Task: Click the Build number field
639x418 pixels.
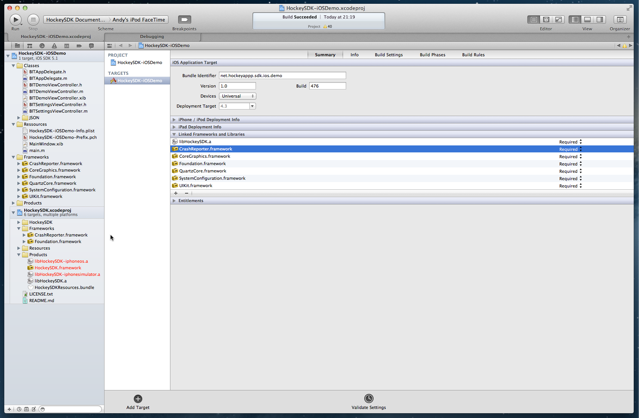Action: (327, 86)
